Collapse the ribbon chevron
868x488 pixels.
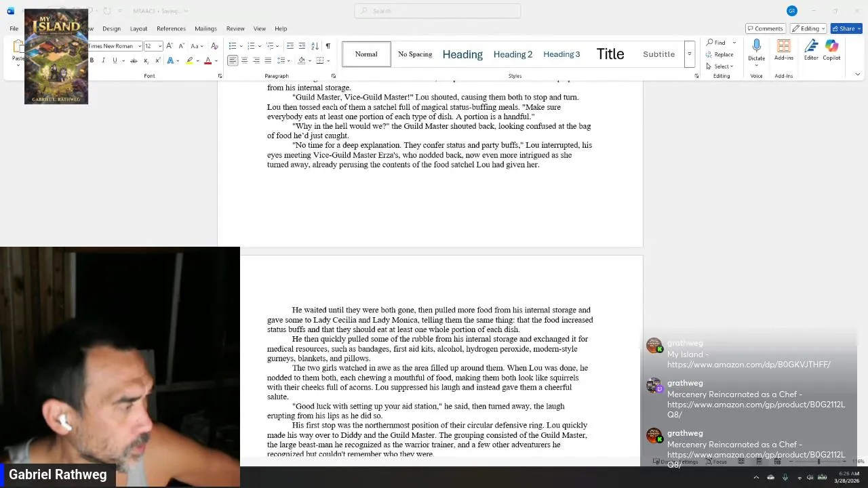coord(857,75)
